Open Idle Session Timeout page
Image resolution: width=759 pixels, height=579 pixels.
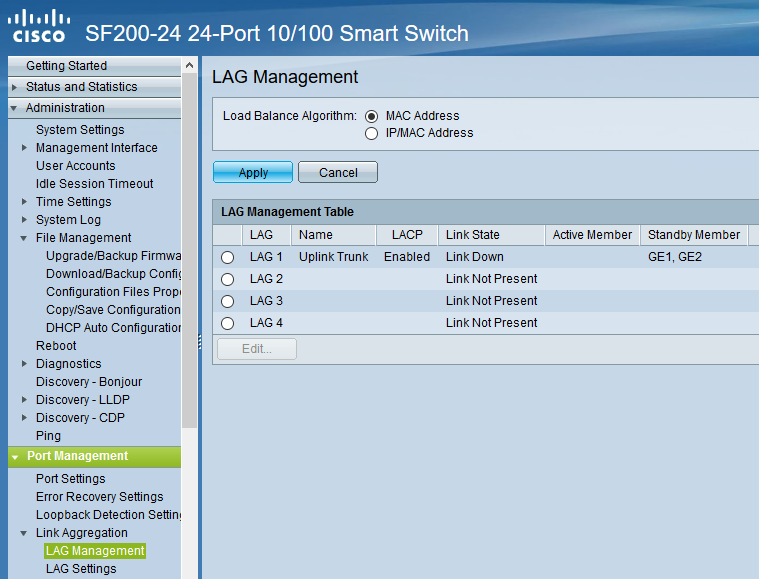(x=94, y=183)
